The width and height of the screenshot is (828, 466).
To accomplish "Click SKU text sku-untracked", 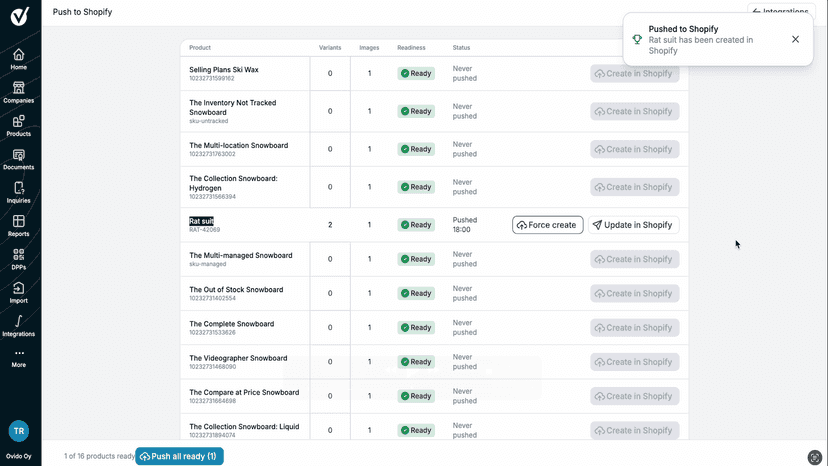I will click(209, 121).
